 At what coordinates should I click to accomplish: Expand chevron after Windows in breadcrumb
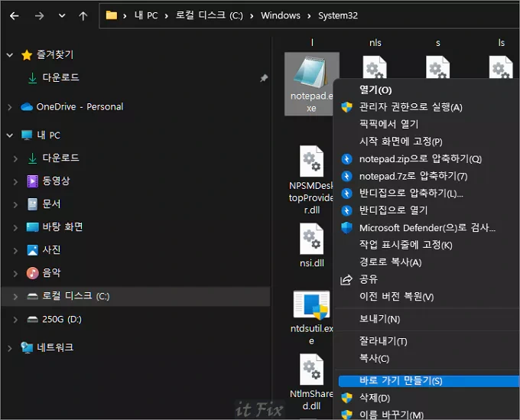309,16
